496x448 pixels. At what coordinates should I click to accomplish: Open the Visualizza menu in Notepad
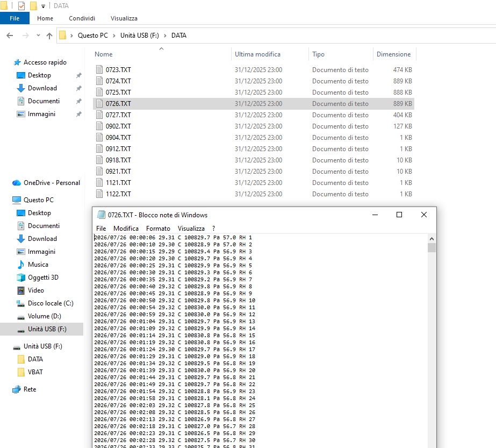[x=191, y=229]
